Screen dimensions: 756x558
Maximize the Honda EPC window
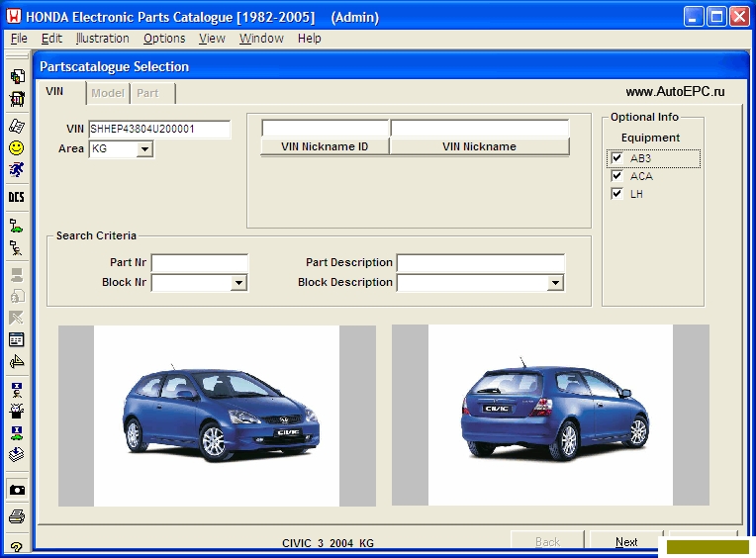(716, 17)
